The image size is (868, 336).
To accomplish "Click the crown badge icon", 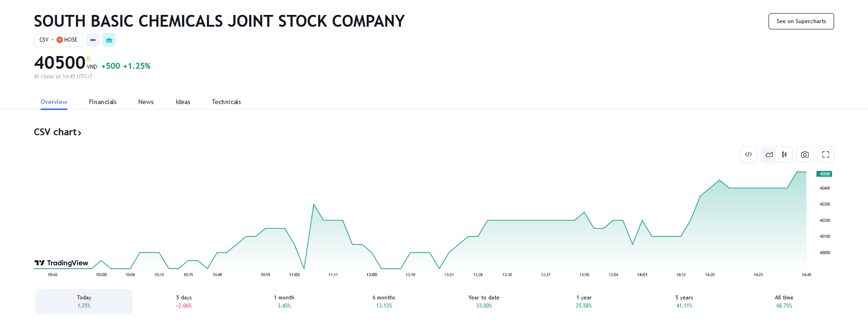I will point(109,40).
